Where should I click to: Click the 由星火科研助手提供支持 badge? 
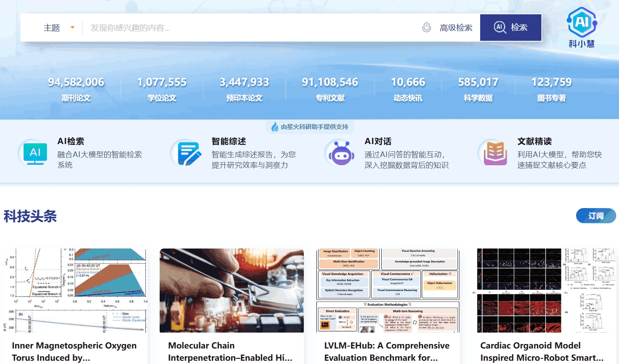pos(309,127)
